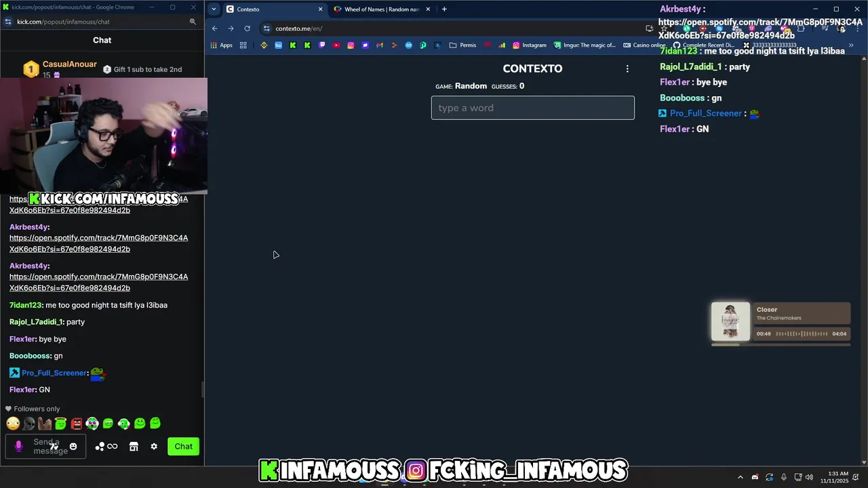Open the Gmail bookmark icon
868x488 pixels.
379,45
